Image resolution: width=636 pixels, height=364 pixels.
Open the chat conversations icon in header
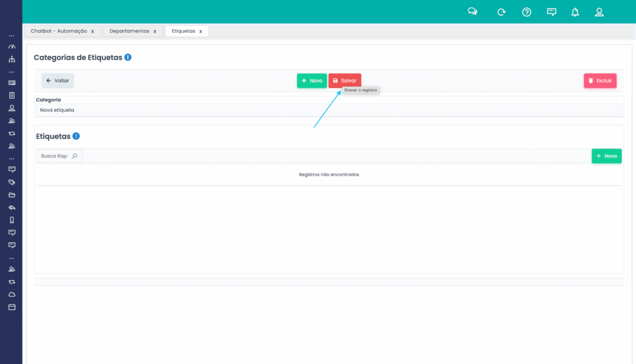[473, 12]
